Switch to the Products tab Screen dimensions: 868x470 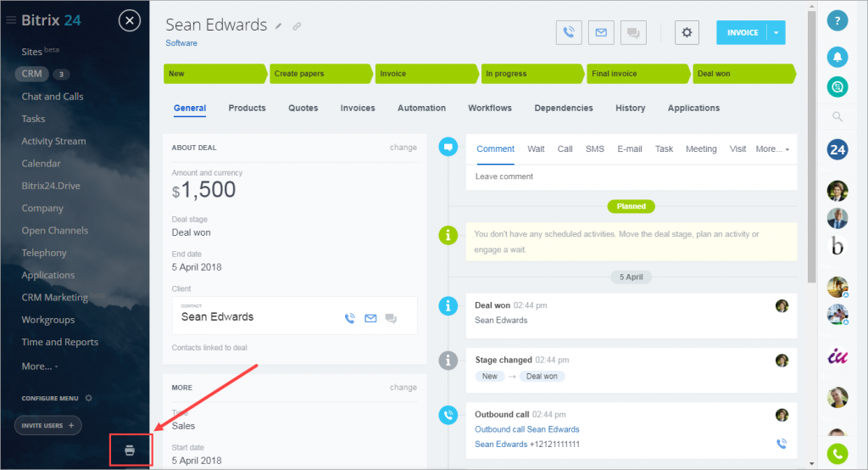coord(247,108)
